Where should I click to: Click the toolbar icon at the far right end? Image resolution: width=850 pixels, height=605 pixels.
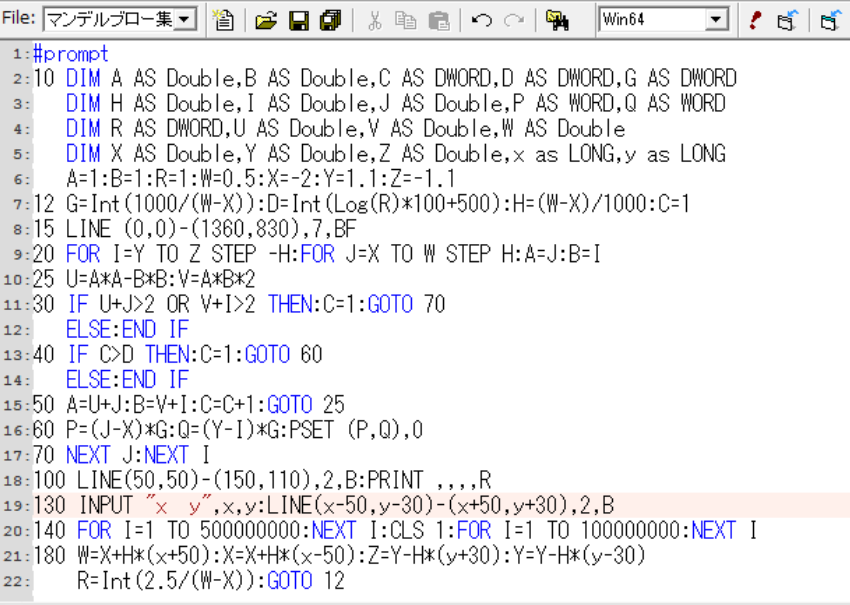tap(830, 20)
